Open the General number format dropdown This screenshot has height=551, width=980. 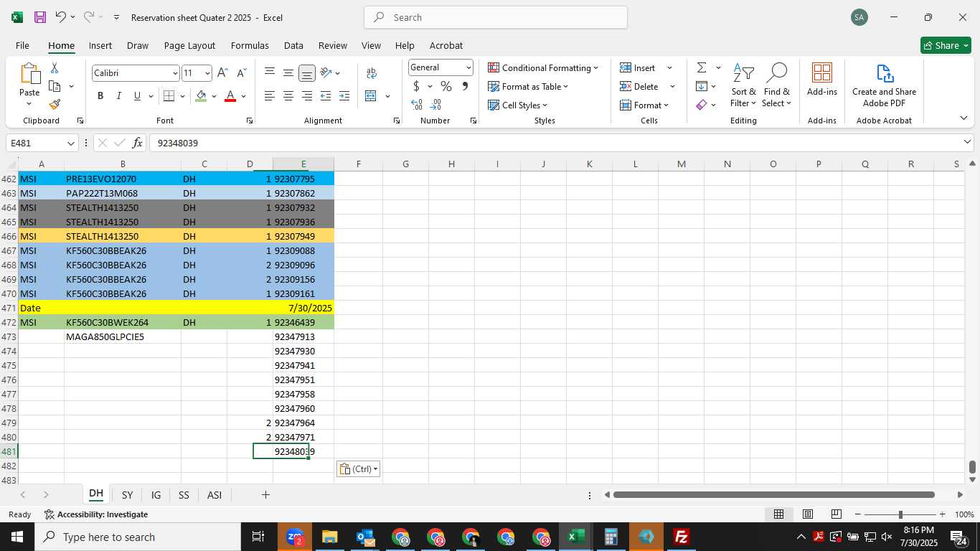pyautogui.click(x=468, y=67)
